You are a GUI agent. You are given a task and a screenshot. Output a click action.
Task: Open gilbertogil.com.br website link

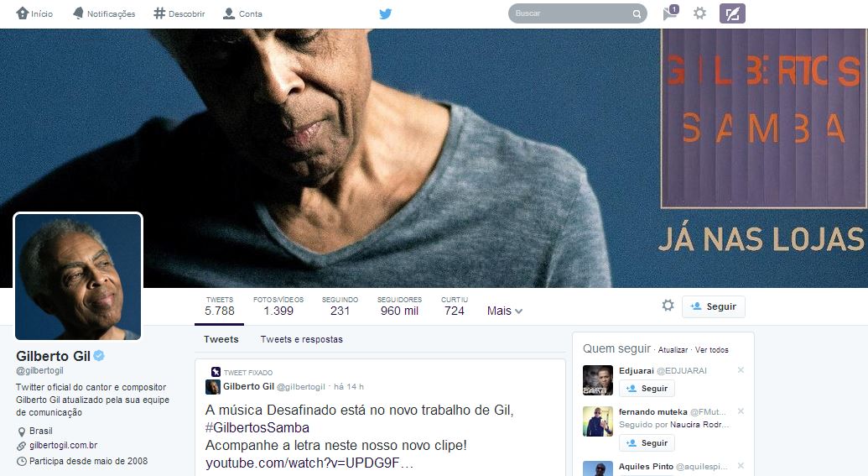point(64,445)
